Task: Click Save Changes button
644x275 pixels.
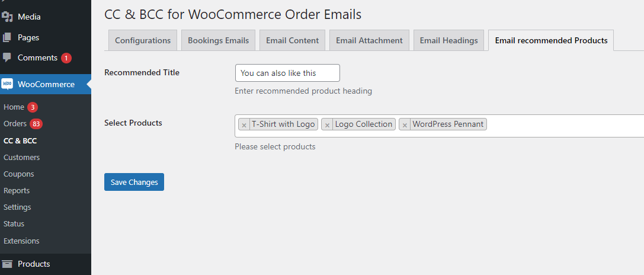Action: (x=134, y=182)
